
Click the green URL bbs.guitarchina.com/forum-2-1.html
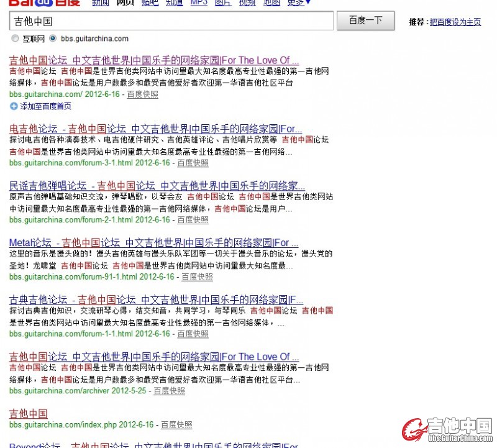[71, 220]
